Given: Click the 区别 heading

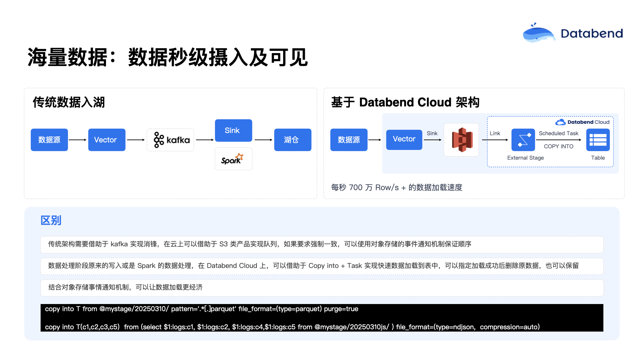Looking at the screenshot, I should 51,220.
